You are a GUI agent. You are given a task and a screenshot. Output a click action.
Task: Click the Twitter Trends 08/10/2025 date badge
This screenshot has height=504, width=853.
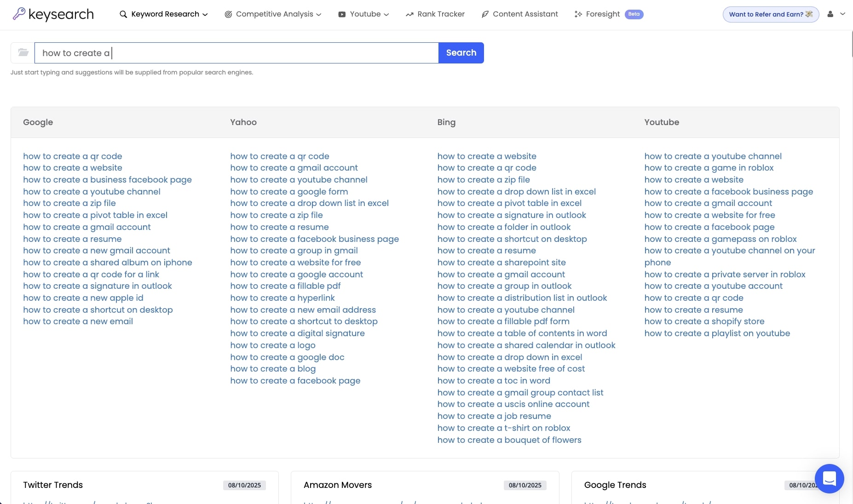[x=244, y=485]
